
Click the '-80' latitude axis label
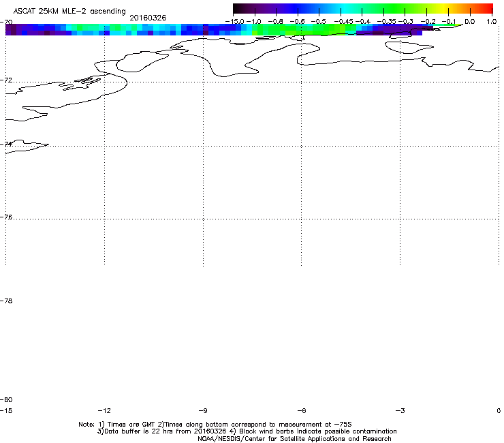coord(6,399)
